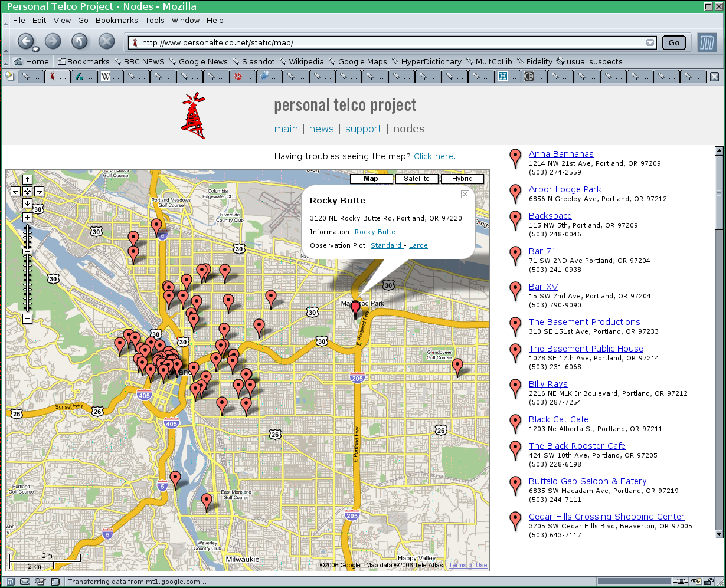Screen dimensions: 726x588
Task: Click the marker icon beside Arbor Lodge Park
Action: pyautogui.click(x=515, y=194)
